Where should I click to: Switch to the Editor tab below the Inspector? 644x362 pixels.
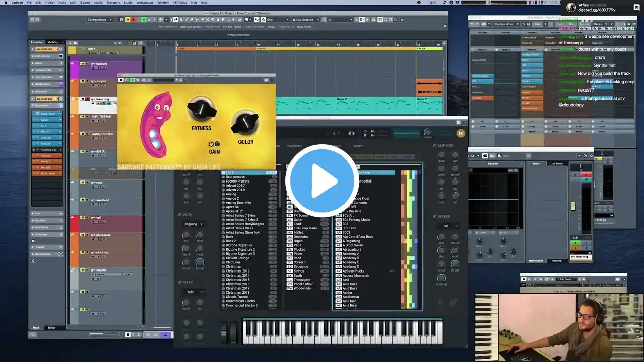[x=52, y=328]
